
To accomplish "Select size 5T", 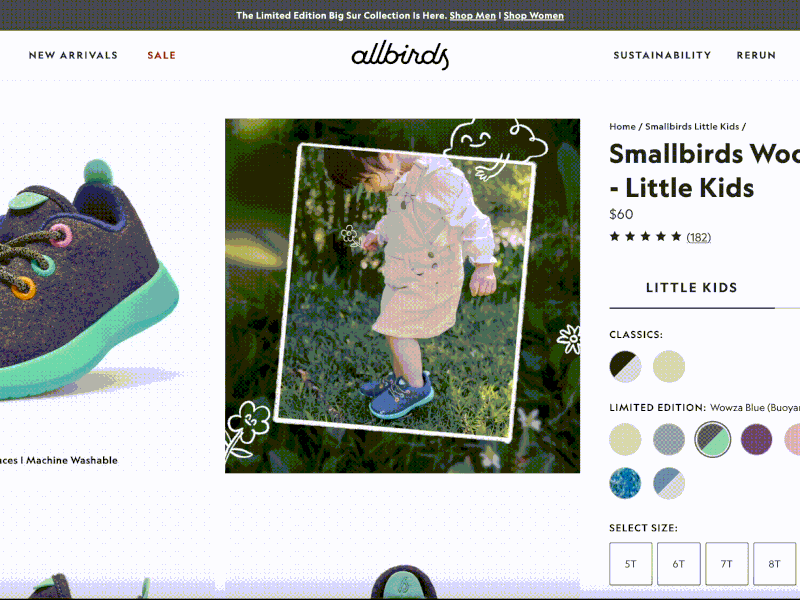I will click(631, 564).
